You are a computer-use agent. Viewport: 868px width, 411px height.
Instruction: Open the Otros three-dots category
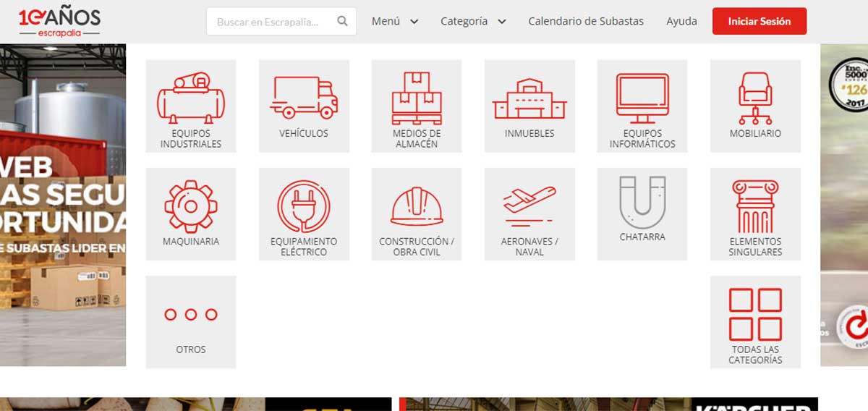click(191, 315)
